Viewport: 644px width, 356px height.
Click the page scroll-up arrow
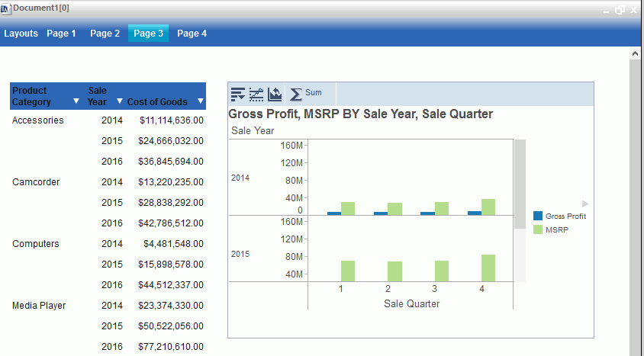pos(634,54)
